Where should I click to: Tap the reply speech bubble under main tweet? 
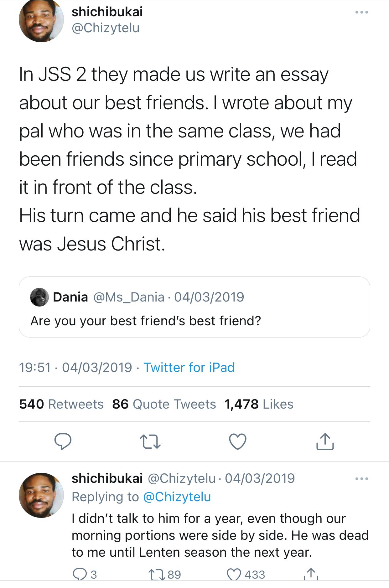tap(63, 441)
